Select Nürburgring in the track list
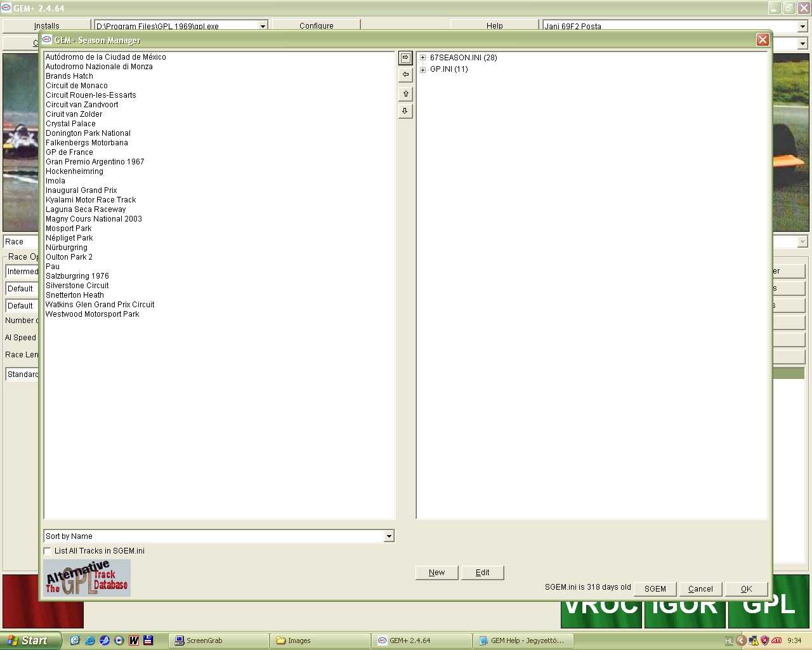This screenshot has height=650, width=812. [x=67, y=248]
